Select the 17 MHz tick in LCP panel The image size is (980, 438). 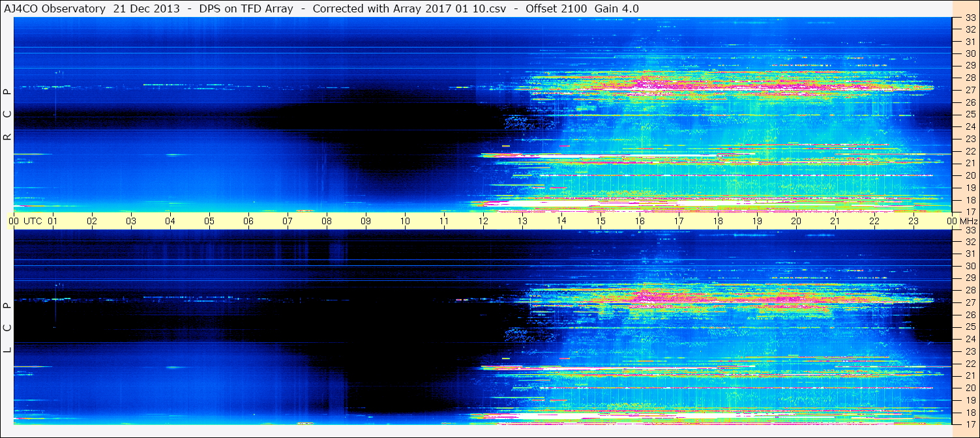tap(970, 424)
